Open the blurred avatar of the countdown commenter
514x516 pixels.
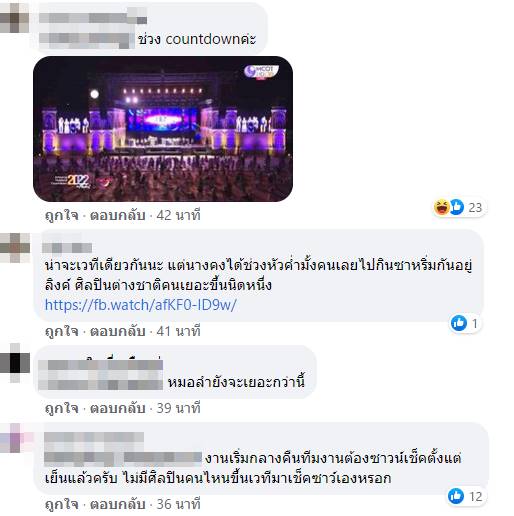click(14, 17)
